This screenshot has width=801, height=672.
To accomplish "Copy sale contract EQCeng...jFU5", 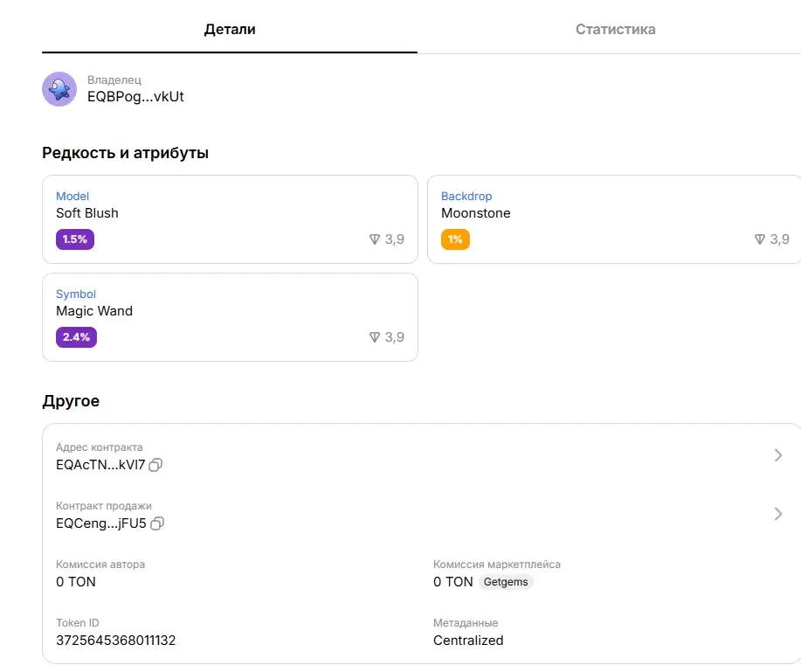I will 157,523.
